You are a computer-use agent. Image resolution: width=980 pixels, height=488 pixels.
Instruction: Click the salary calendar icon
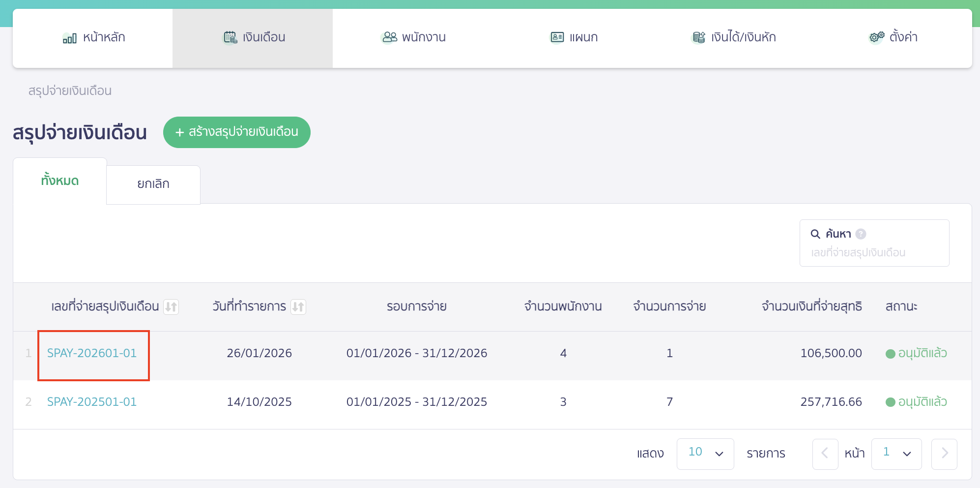(x=230, y=37)
